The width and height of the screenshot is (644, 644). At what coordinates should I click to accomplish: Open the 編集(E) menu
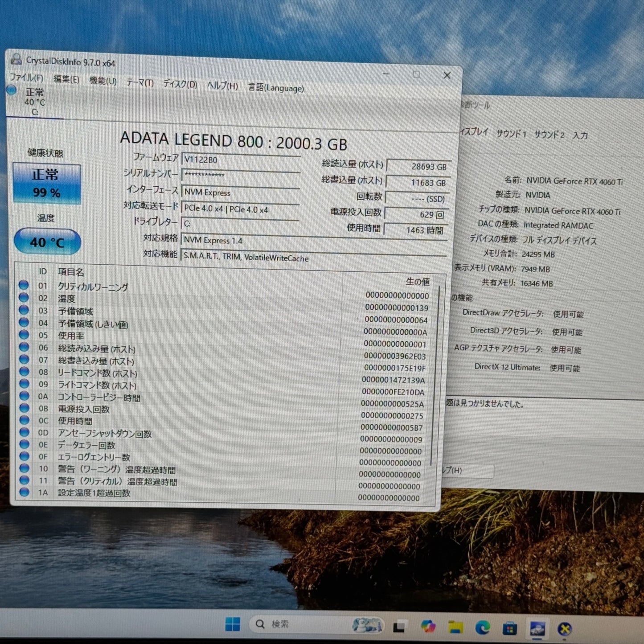[x=66, y=79]
